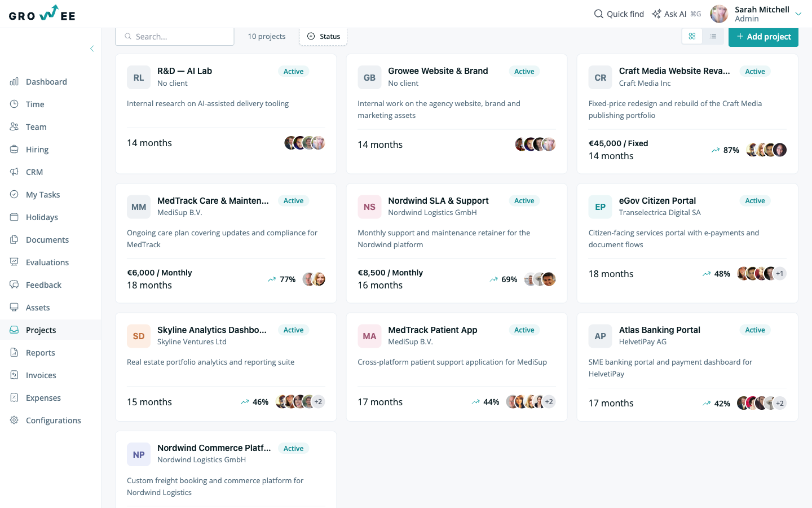Screen dimensions: 812x508
Task: Focus the projects Search field
Action: tap(175, 37)
